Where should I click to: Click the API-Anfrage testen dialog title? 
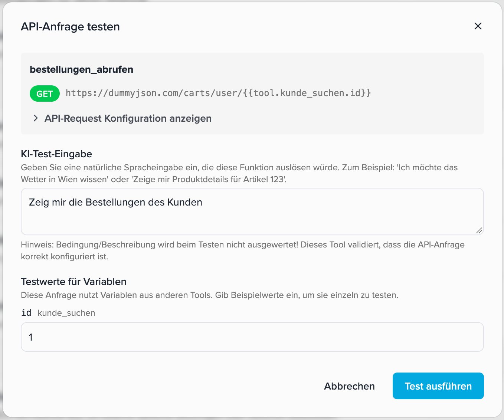click(70, 27)
